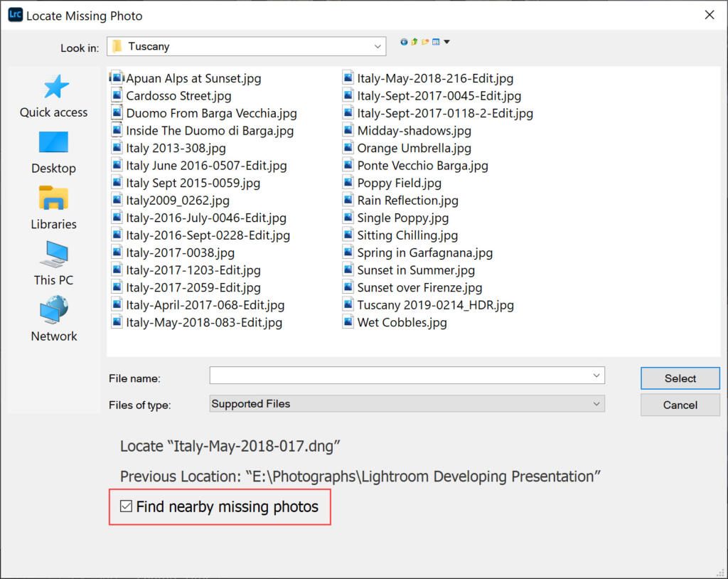The image size is (728, 579).
Task: Expand the View Menu dropdown arrow
Action: point(446,41)
